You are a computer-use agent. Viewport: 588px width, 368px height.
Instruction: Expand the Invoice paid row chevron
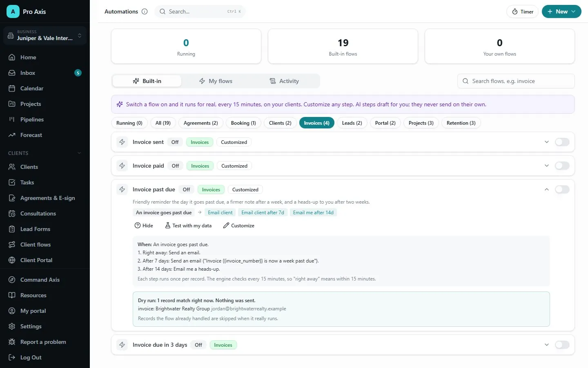pyautogui.click(x=547, y=166)
